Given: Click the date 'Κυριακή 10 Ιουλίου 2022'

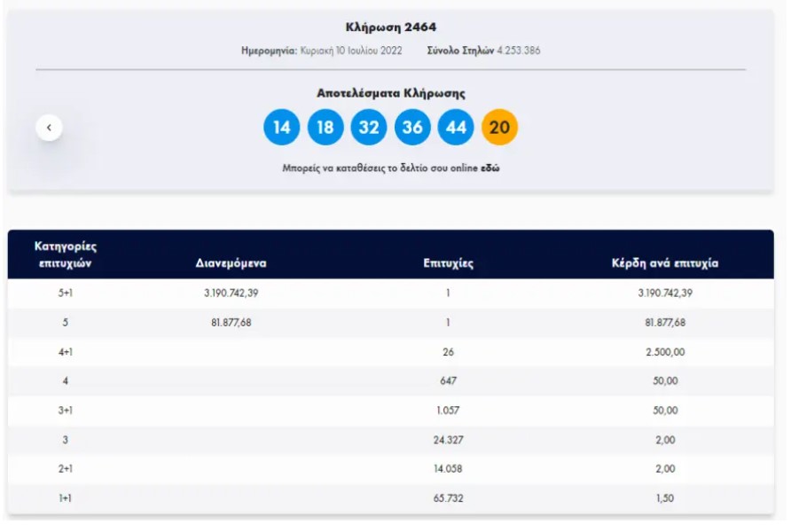Looking at the screenshot, I should (x=351, y=51).
